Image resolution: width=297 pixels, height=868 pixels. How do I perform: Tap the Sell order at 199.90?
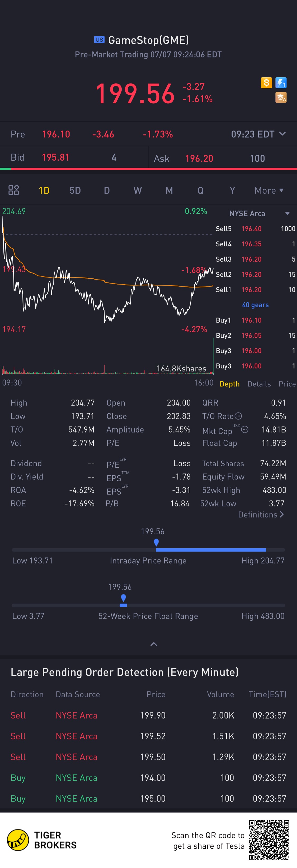click(148, 715)
